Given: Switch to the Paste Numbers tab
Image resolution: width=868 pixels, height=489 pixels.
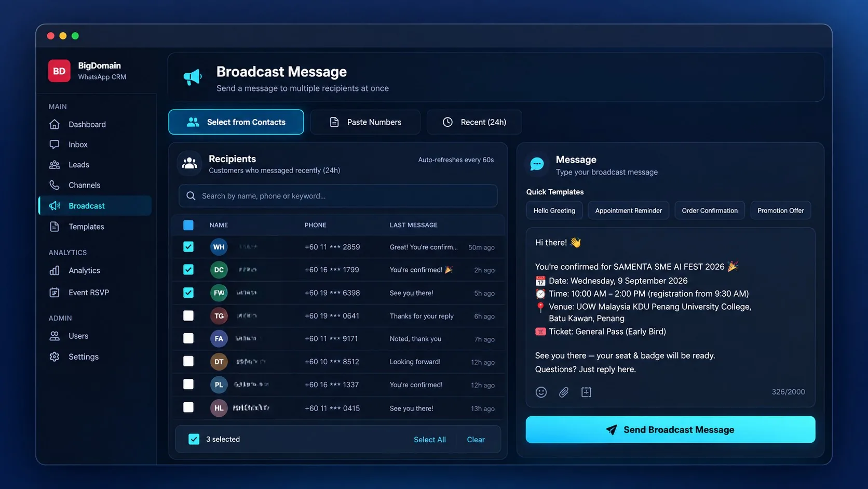Looking at the screenshot, I should pos(365,122).
